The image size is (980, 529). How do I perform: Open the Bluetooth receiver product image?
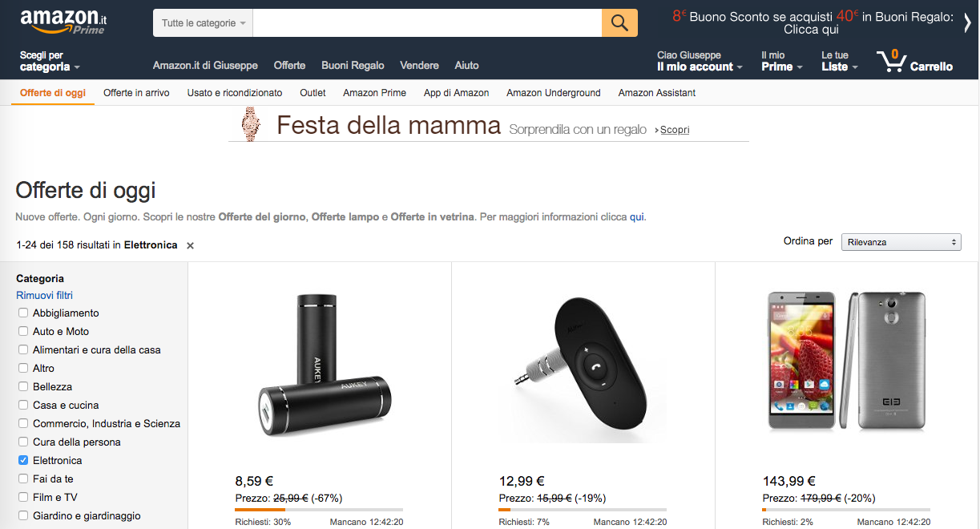[583, 365]
